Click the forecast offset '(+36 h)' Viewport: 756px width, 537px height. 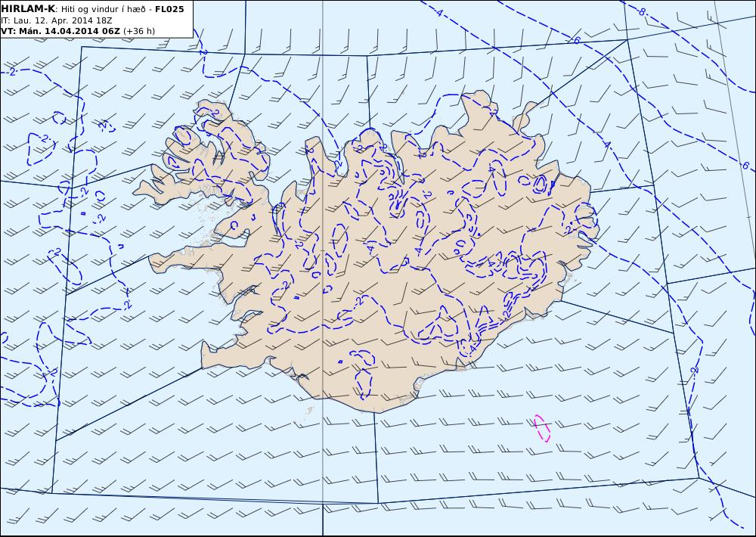[139, 31]
